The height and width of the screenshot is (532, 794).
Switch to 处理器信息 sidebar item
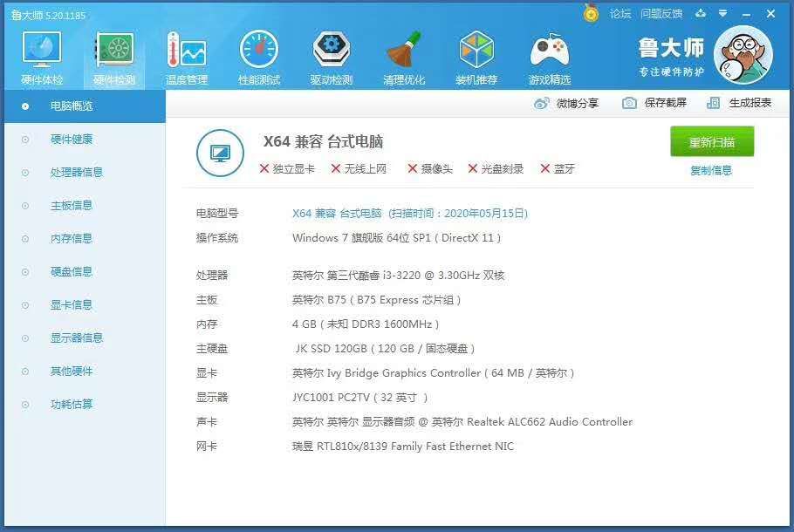[77, 173]
